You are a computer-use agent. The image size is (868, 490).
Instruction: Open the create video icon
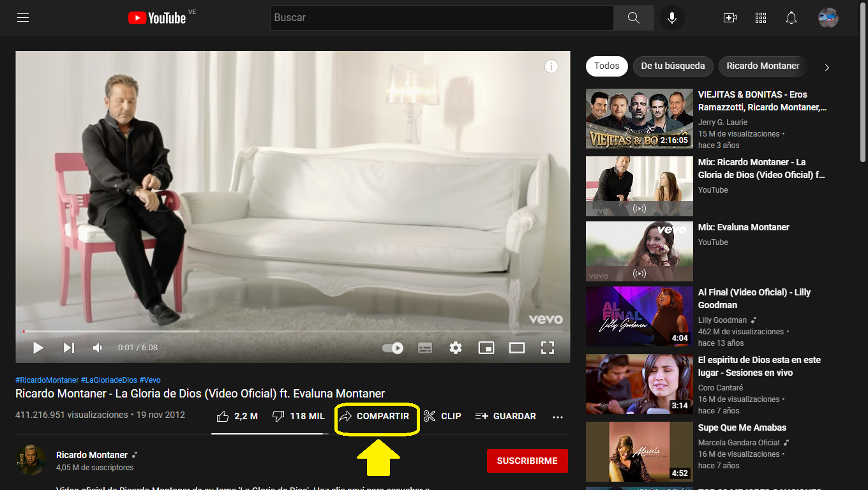[730, 18]
